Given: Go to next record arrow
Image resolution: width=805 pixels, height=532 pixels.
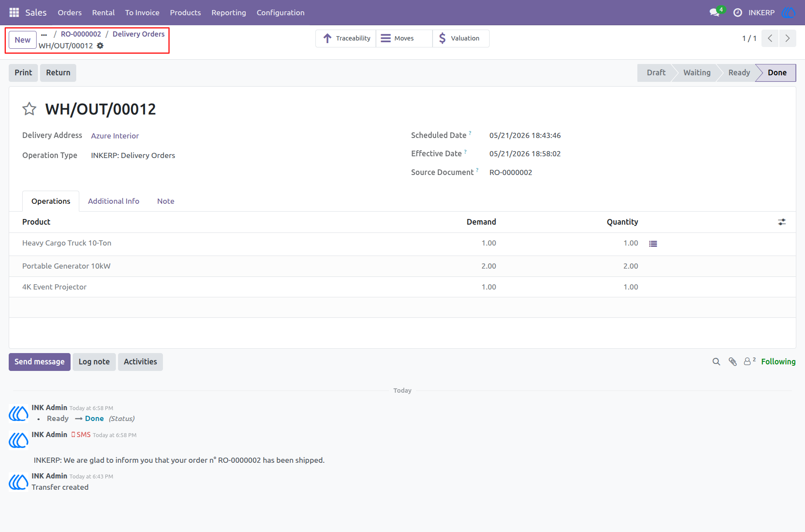Looking at the screenshot, I should [788, 38].
